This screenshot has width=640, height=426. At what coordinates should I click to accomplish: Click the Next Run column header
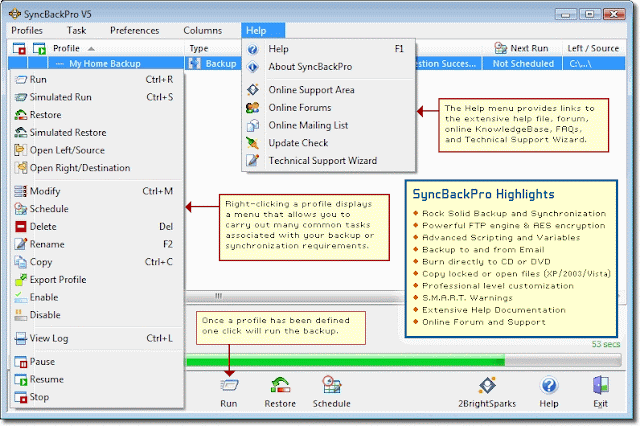tap(522, 49)
